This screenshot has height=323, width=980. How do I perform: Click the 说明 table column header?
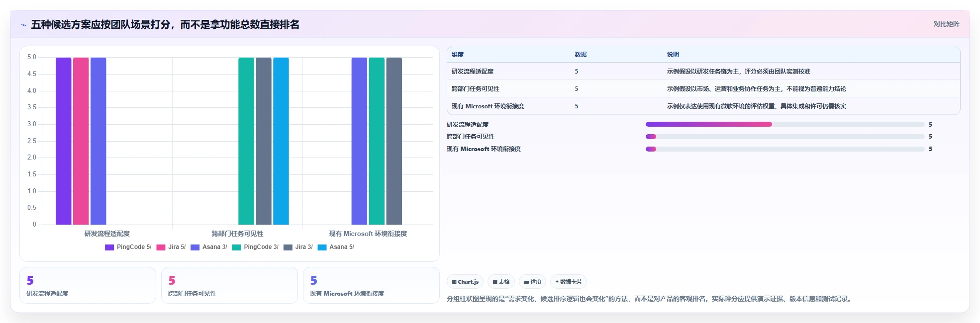[673, 55]
